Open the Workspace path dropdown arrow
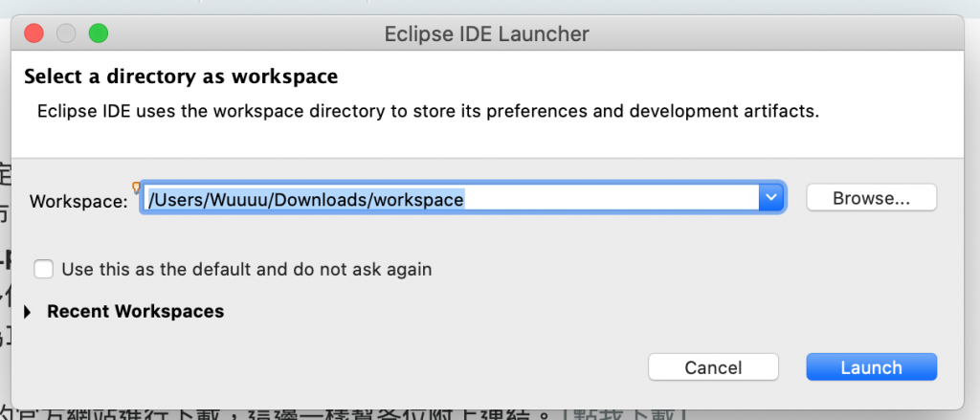The image size is (980, 420). tap(771, 198)
